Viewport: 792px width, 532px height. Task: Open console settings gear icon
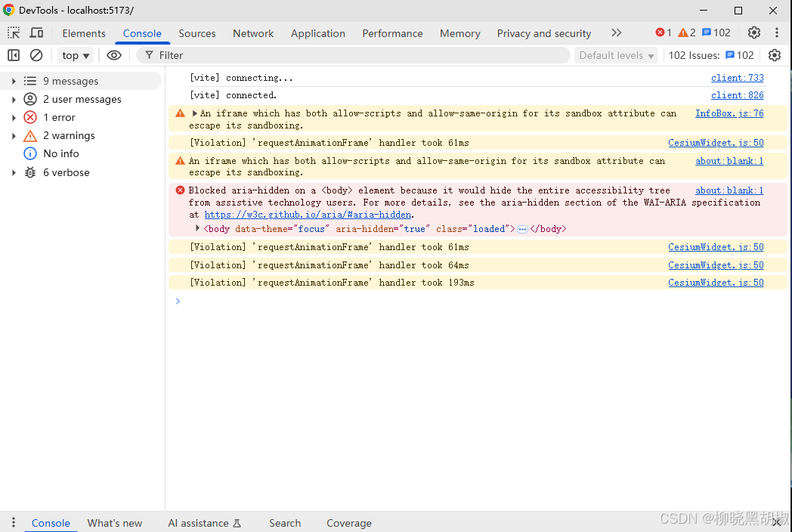pos(775,55)
